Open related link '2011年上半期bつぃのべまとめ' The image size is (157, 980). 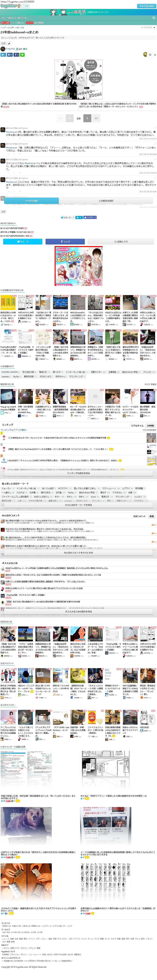coord(15,232)
